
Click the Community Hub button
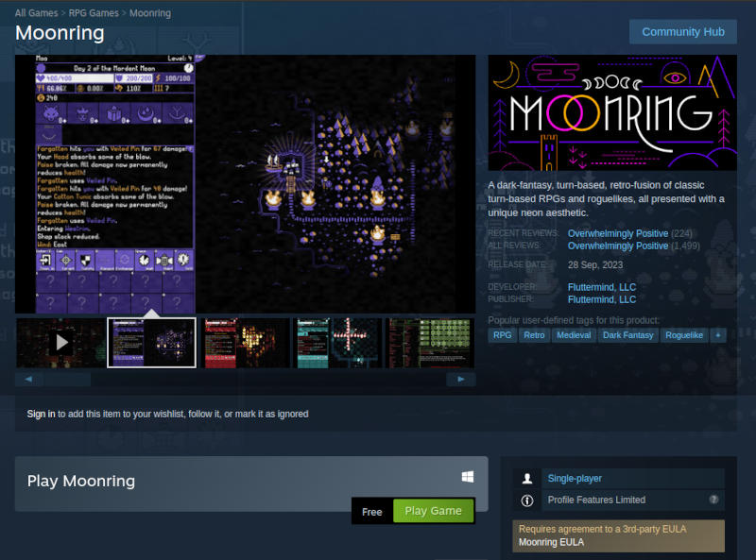pos(682,31)
